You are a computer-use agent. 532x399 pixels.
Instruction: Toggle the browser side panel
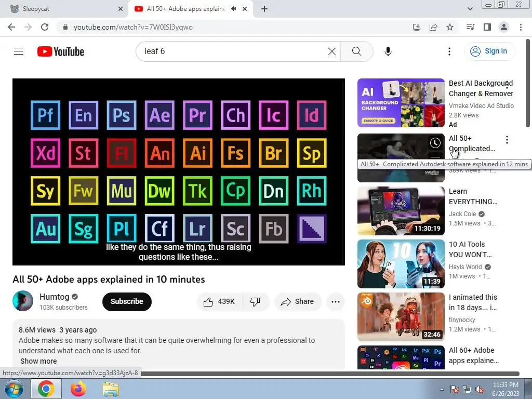[x=487, y=27]
